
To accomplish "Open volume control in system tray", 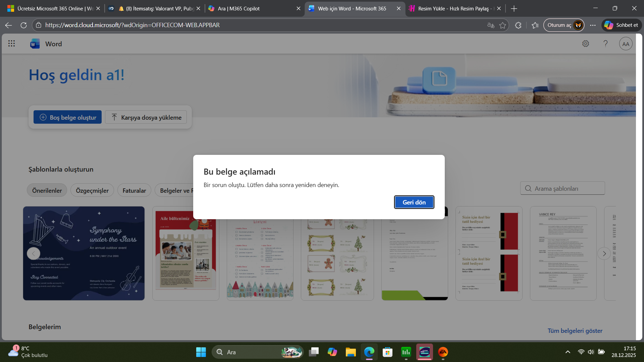I will tap(591, 352).
